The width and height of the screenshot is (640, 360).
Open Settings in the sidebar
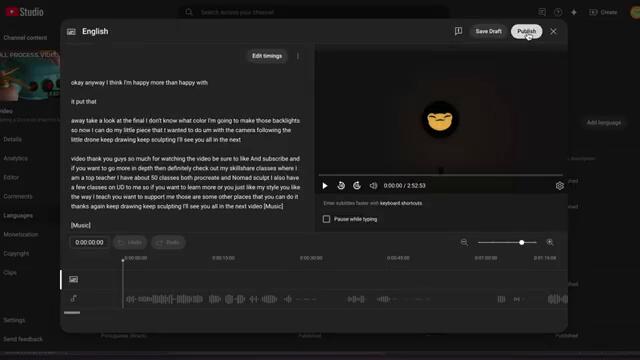pos(14,320)
